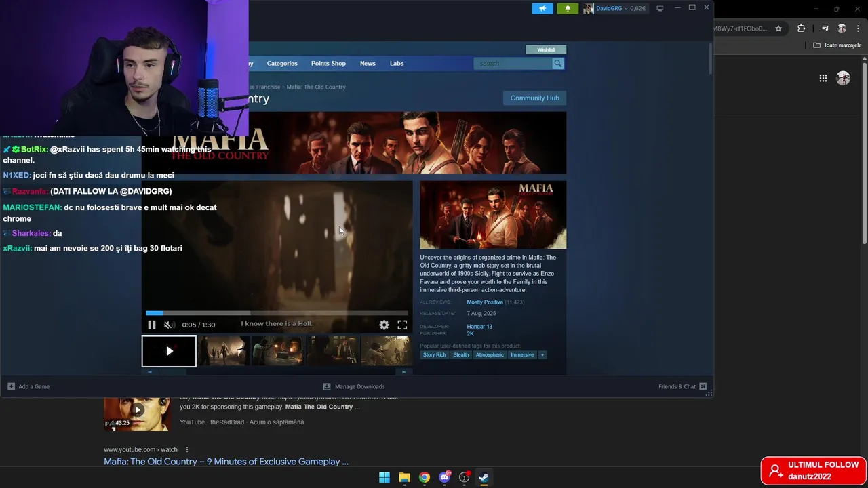
Task: Open Google apps grid in Chrome
Action: (x=823, y=78)
